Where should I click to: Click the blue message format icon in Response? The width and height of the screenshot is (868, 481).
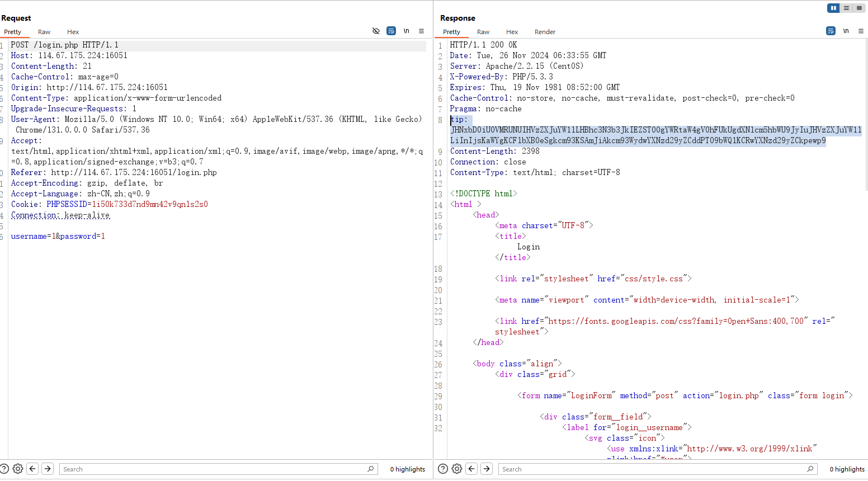831,31
